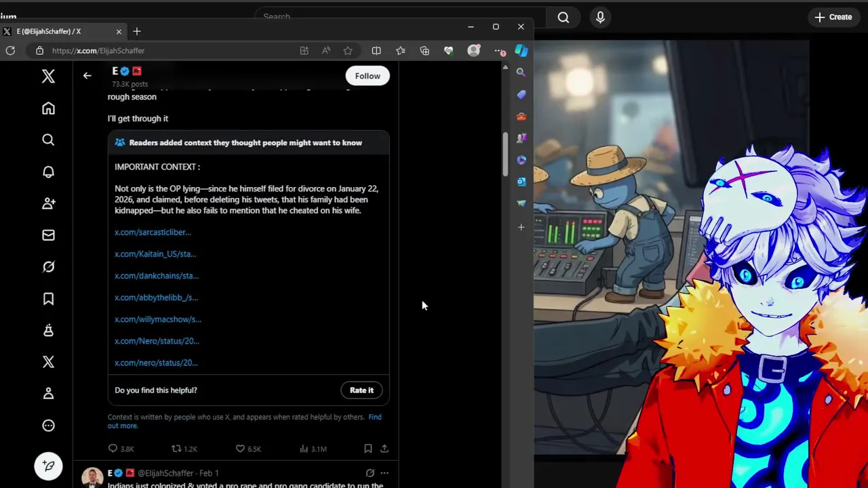
Task: Add this page to favorites star
Action: (x=348, y=51)
